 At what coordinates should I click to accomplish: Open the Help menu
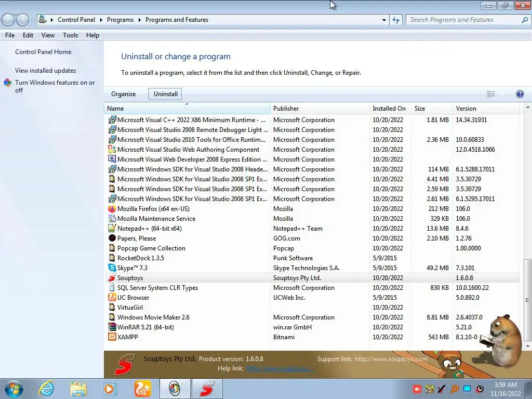point(92,35)
